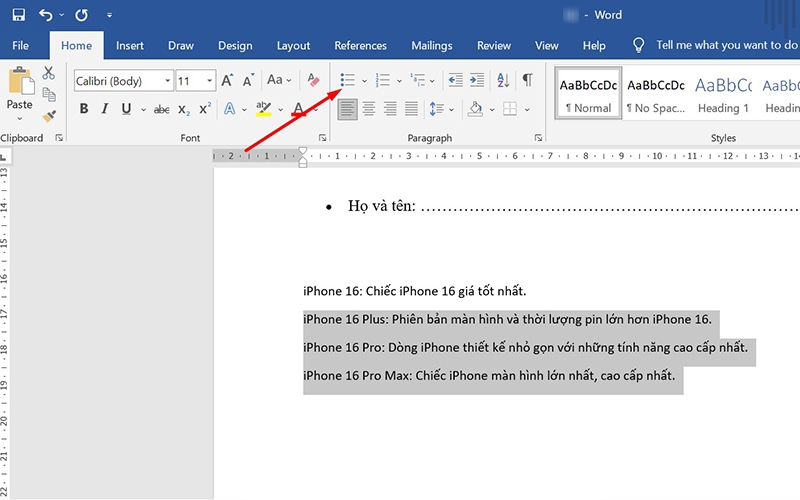Click the Cut scissors icon
The width and height of the screenshot is (800, 500).
click(x=48, y=73)
